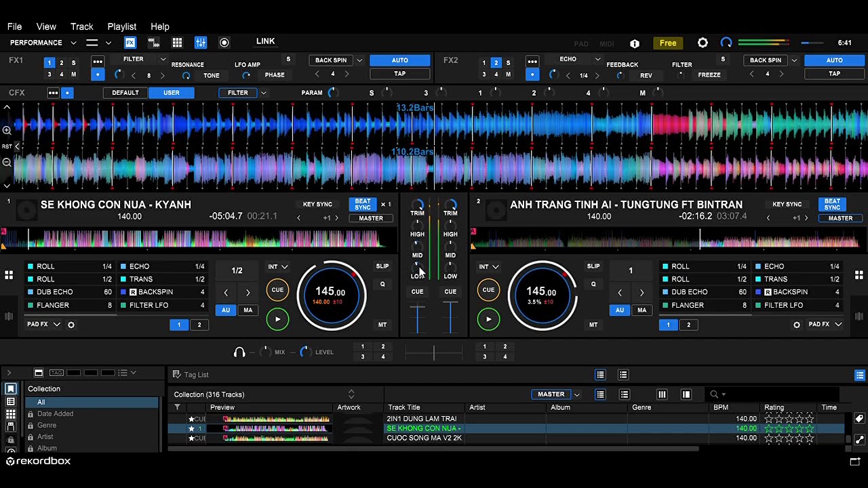Select 2IN1 DUNG LAM TRAI track row
The image size is (868, 488).
click(x=506, y=419)
